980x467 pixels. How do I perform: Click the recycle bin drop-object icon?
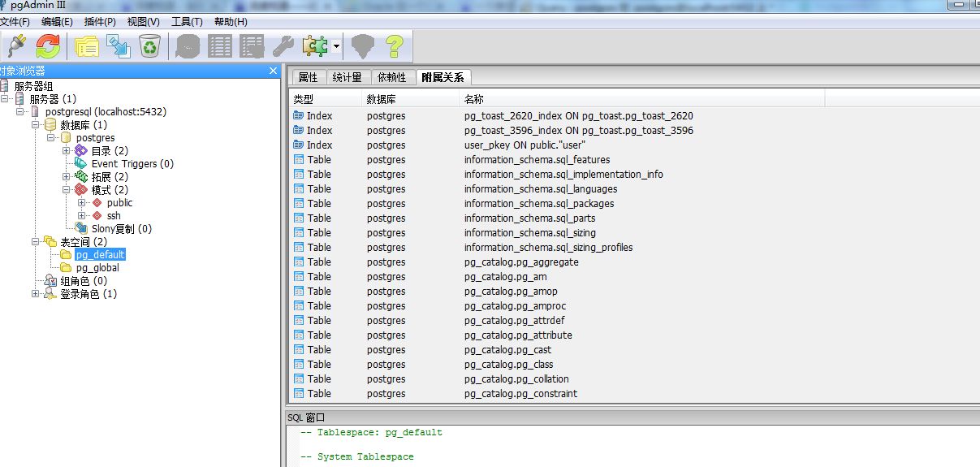click(x=149, y=46)
